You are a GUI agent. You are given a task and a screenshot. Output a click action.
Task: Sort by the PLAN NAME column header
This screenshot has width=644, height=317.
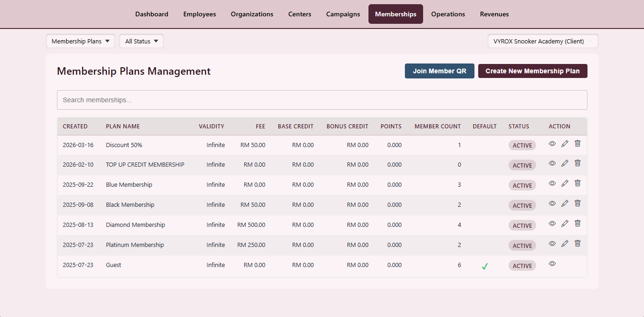[x=123, y=127]
